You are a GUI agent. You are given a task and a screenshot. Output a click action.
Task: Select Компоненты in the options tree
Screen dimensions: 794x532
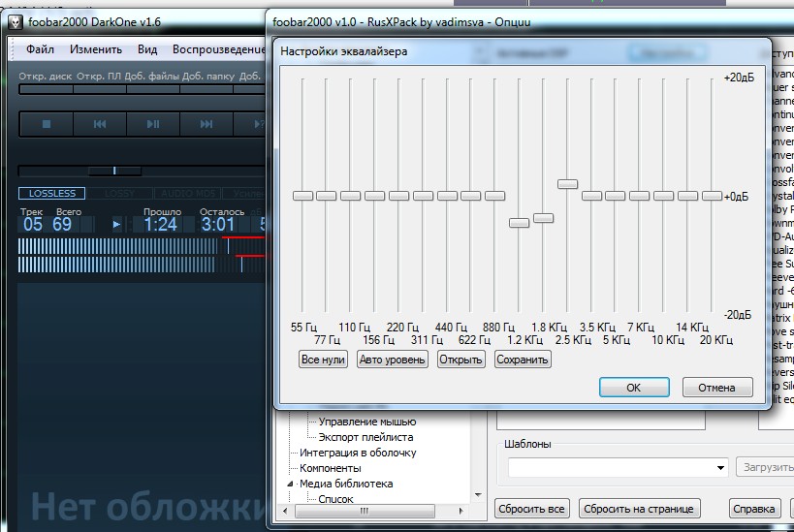tap(331, 468)
